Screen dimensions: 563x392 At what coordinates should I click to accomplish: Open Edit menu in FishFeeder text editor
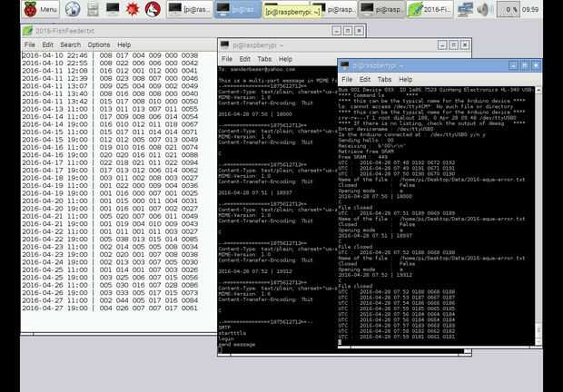(x=47, y=44)
